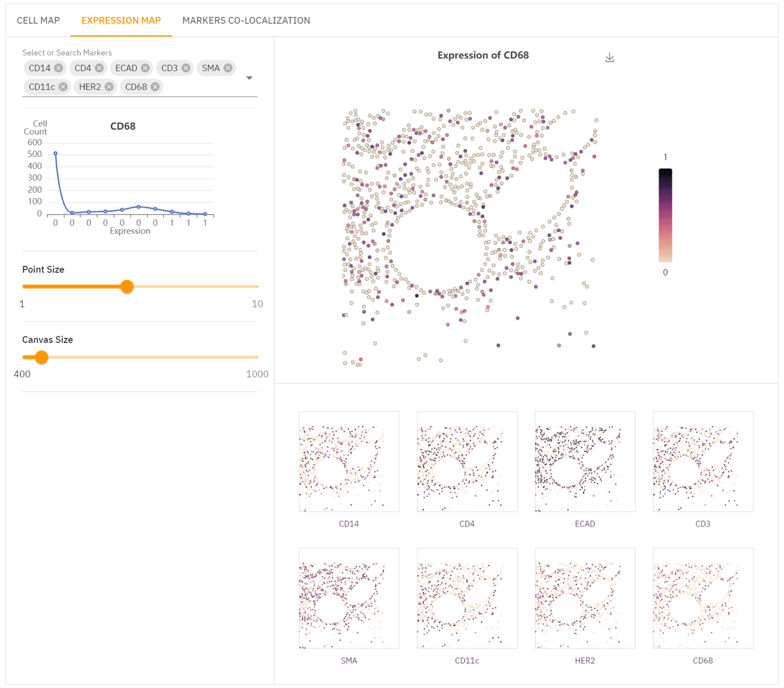The image size is (784, 688).
Task: Remove the CD4 marker chip
Action: point(99,68)
